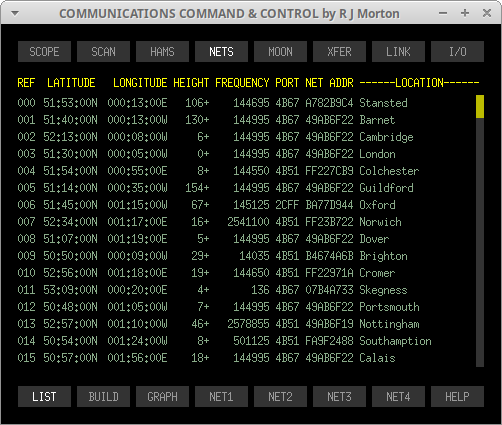Click frequency value 2578855
This screenshot has width=502, height=425.
[248, 324]
